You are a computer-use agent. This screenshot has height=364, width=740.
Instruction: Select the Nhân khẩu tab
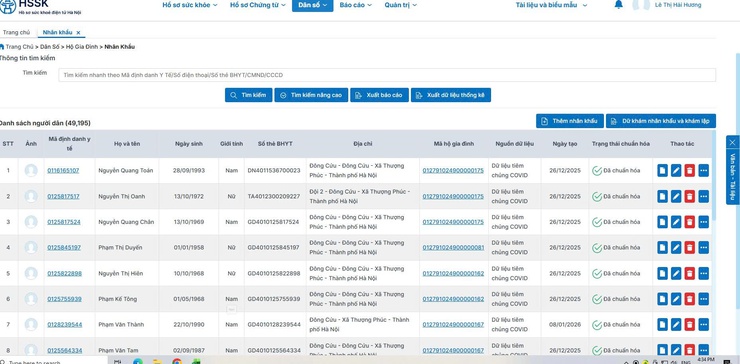coord(57,33)
